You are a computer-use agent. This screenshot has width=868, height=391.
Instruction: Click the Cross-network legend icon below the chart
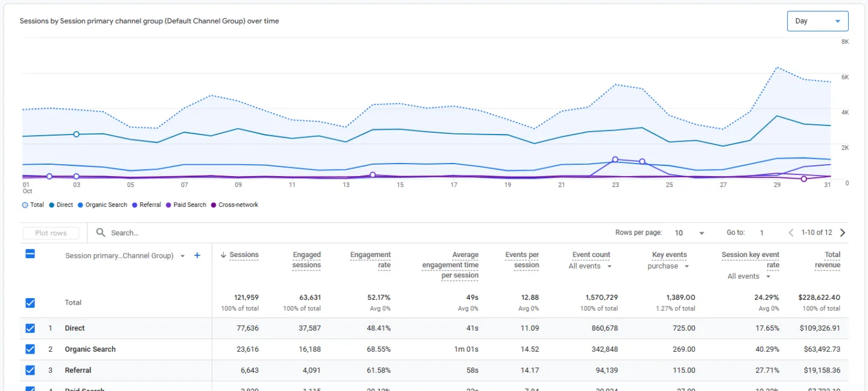pyautogui.click(x=212, y=205)
